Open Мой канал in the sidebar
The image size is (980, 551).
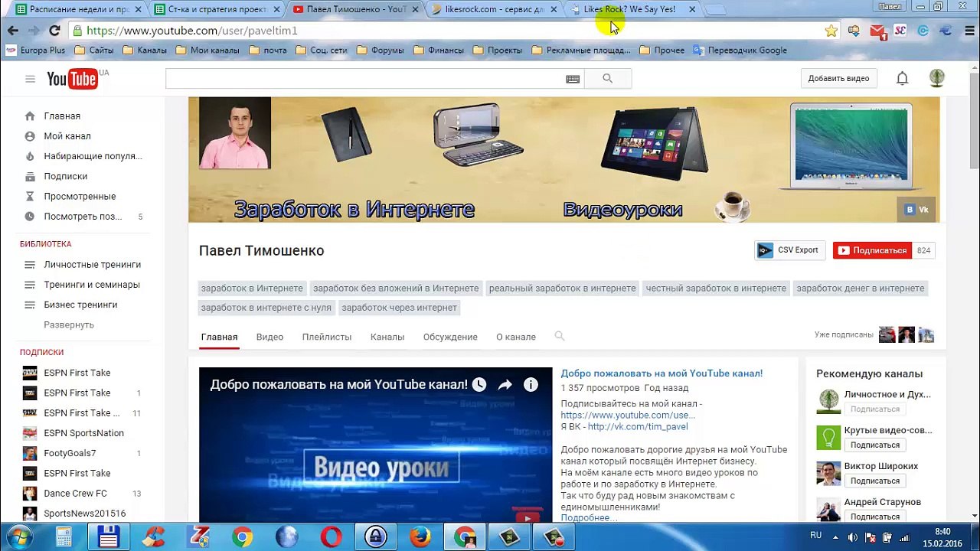[x=67, y=136]
